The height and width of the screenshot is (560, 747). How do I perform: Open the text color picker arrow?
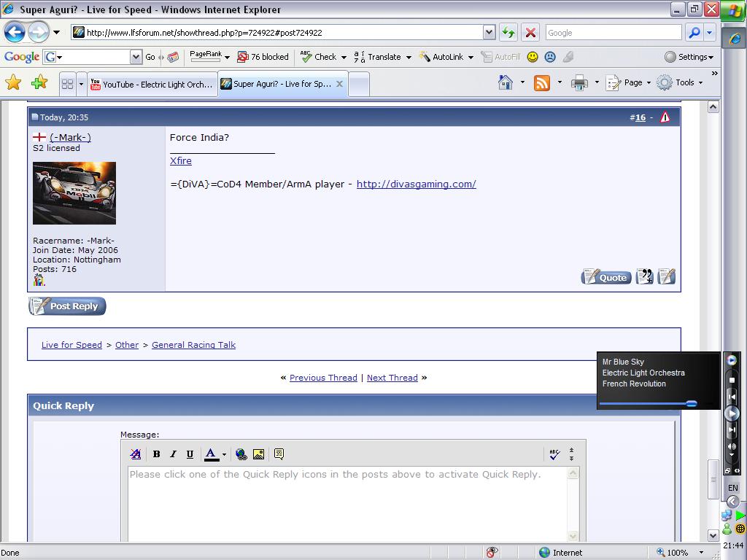pyautogui.click(x=224, y=454)
